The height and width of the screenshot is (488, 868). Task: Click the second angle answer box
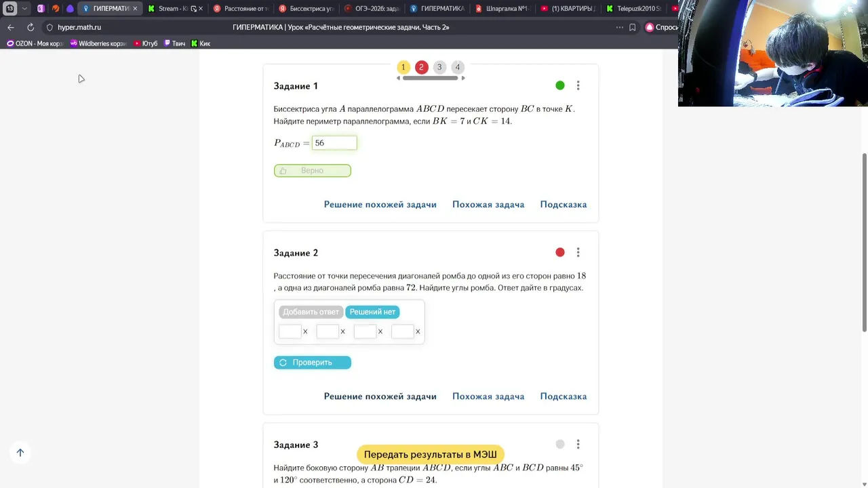tap(328, 331)
